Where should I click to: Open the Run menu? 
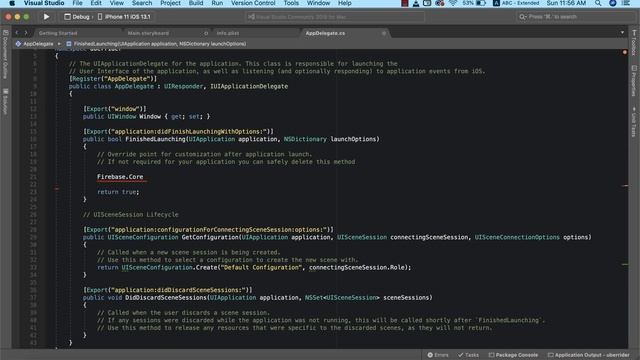pos(217,3)
